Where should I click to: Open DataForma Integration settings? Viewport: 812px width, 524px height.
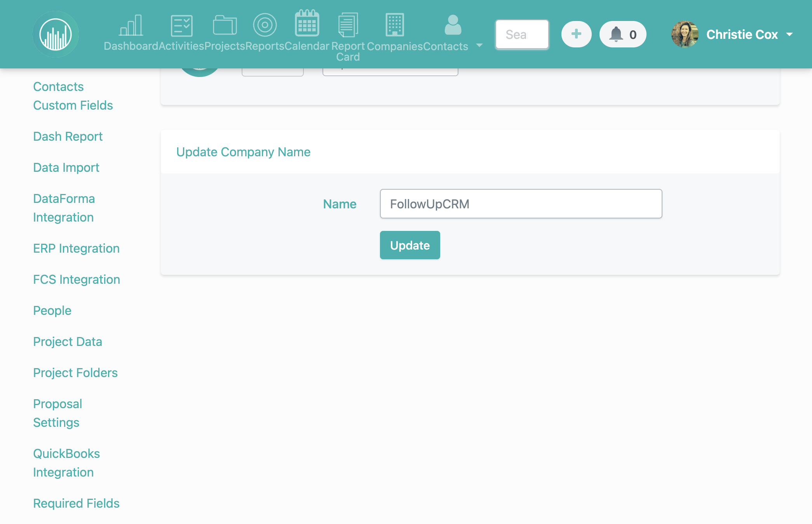tap(64, 208)
